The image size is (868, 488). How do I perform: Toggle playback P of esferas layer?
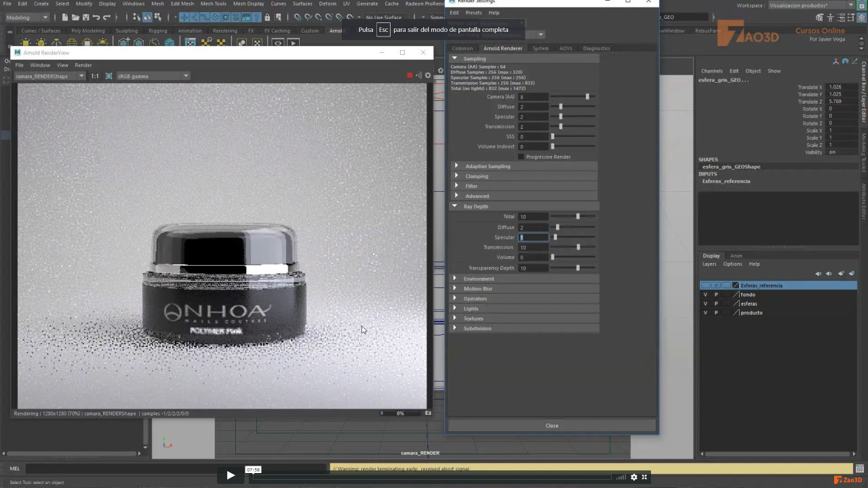[716, 304]
